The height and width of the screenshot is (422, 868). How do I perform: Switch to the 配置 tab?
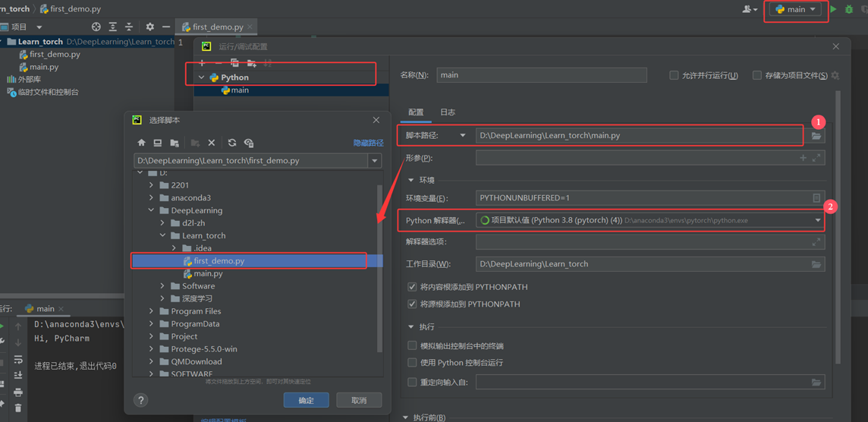pyautogui.click(x=416, y=112)
